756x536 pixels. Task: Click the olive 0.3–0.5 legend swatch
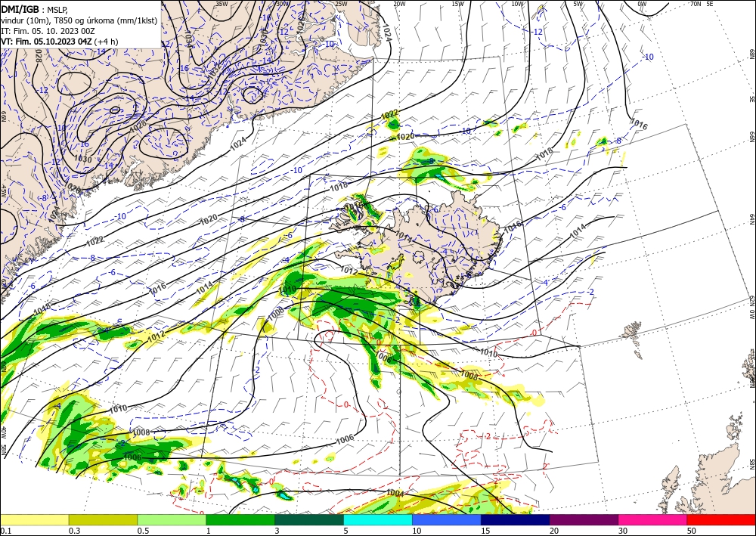pyautogui.click(x=103, y=519)
